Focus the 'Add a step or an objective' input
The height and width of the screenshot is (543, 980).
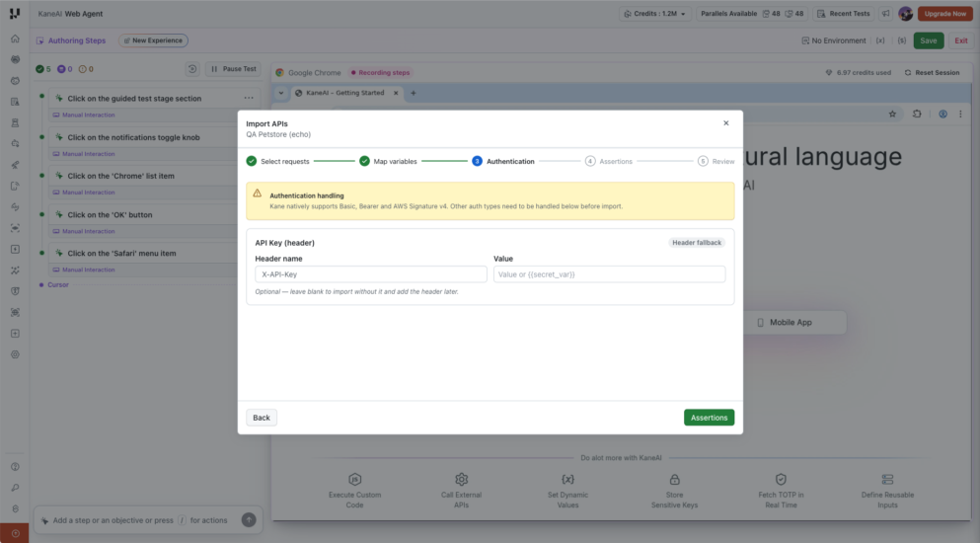pyautogui.click(x=140, y=520)
